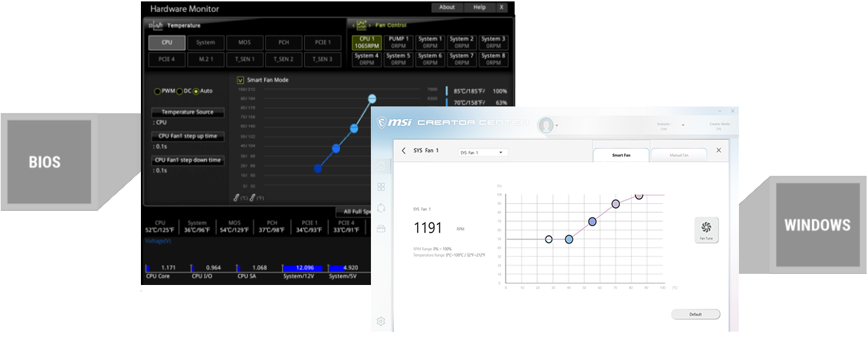Select the second-lowest BIOS fan curve point
The width and height of the screenshot is (868, 341).
pos(336,148)
